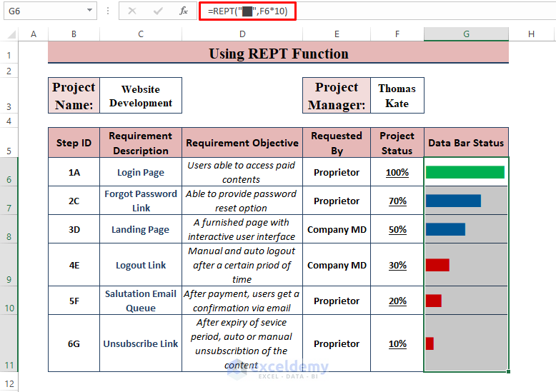Click the 70% project status cell
Image resolution: width=556 pixels, height=392 pixels.
[397, 201]
